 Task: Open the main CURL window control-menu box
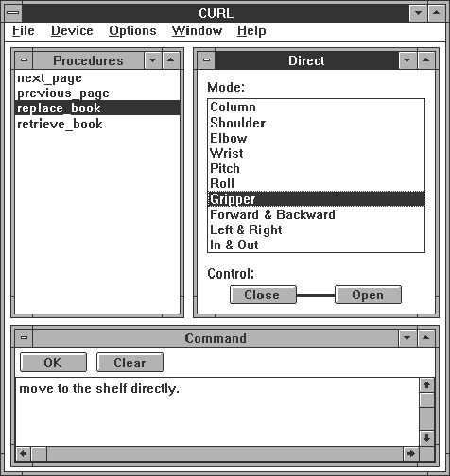(x=13, y=13)
